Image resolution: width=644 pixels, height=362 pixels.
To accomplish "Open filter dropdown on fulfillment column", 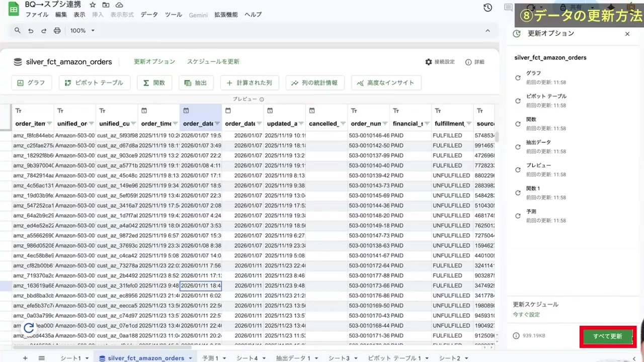I will [469, 124].
